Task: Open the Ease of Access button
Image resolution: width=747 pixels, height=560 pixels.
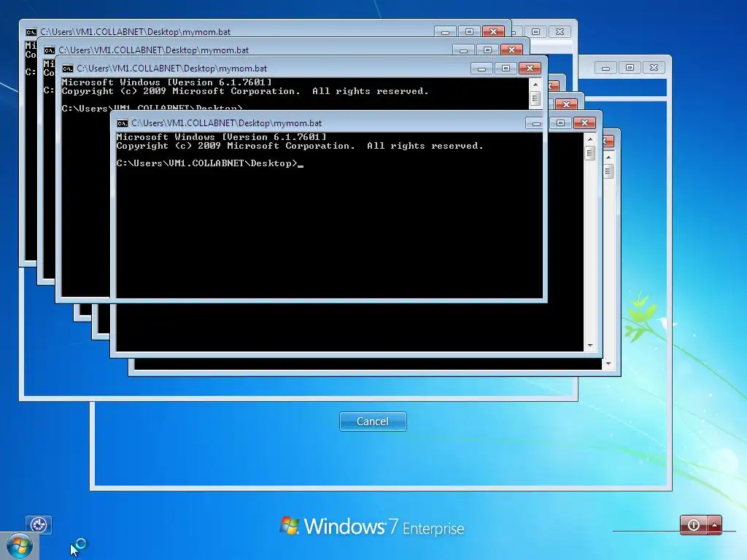Action: (39, 525)
